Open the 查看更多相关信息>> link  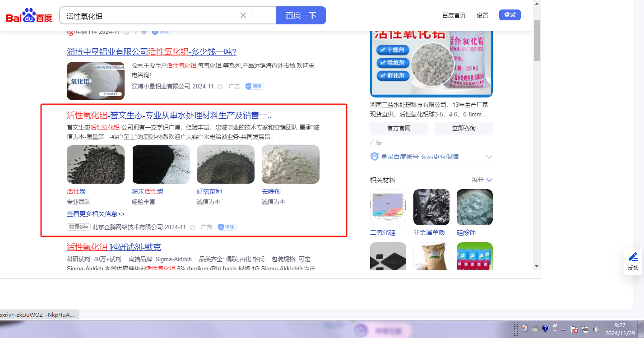pyautogui.click(x=96, y=214)
